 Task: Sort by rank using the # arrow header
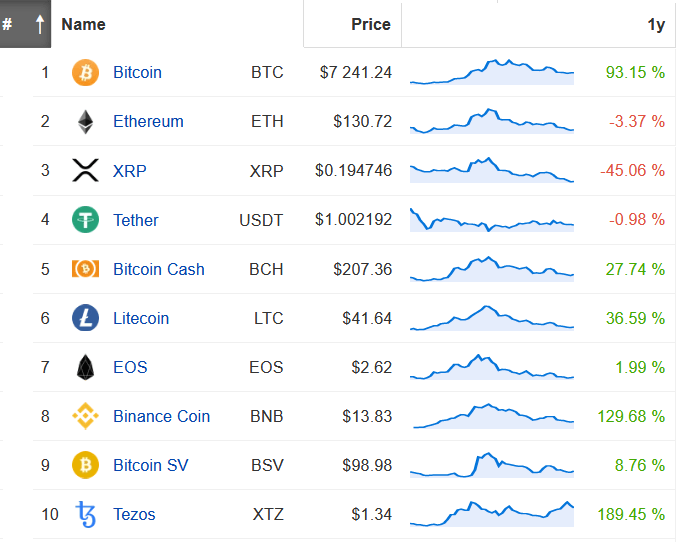pos(25,24)
